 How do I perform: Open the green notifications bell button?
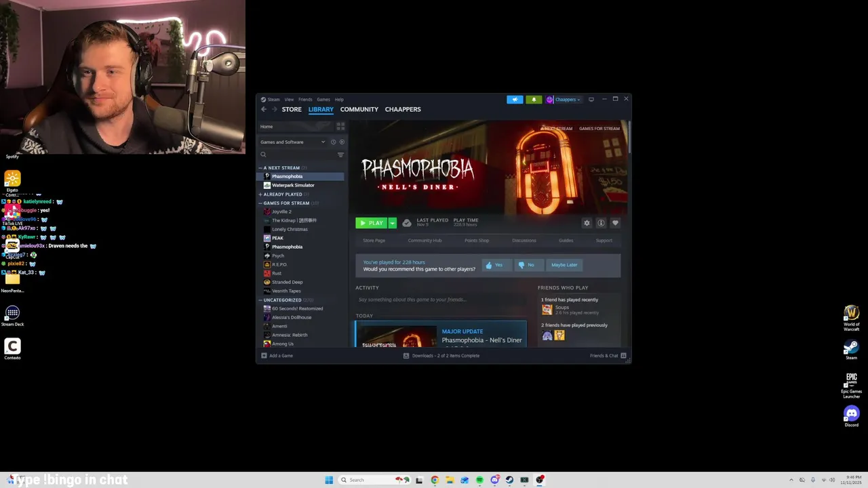[534, 100]
